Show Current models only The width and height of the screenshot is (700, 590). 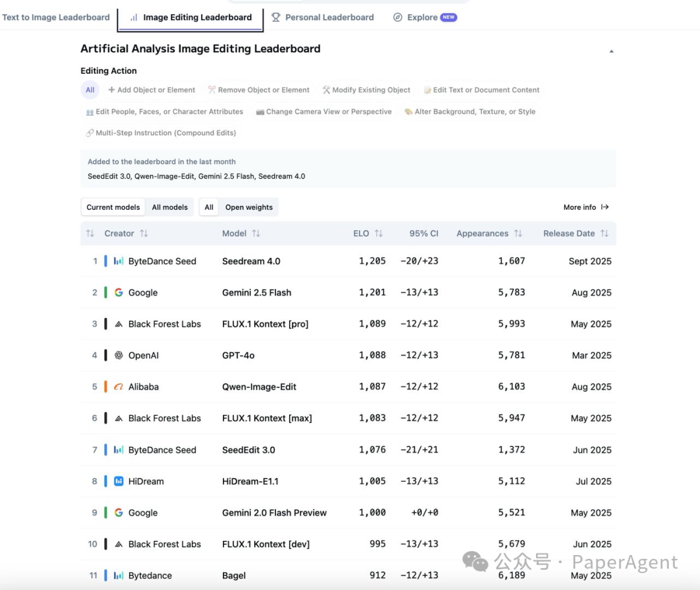pos(113,207)
